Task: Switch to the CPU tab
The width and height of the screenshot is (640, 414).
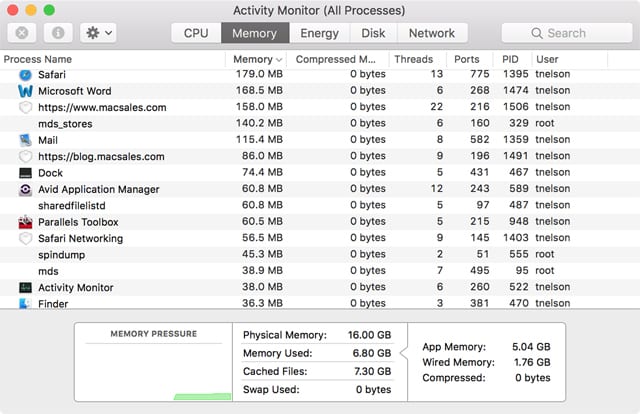Action: [x=196, y=33]
